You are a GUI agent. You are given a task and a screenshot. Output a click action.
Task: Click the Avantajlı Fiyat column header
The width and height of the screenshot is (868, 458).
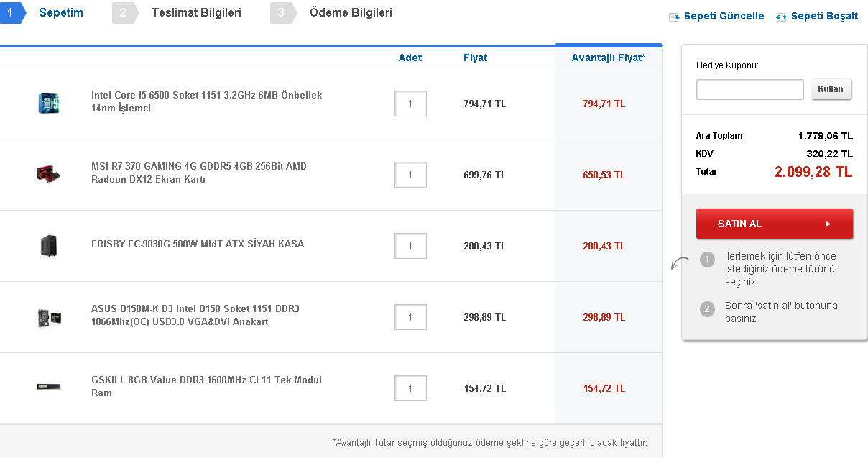[609, 58]
